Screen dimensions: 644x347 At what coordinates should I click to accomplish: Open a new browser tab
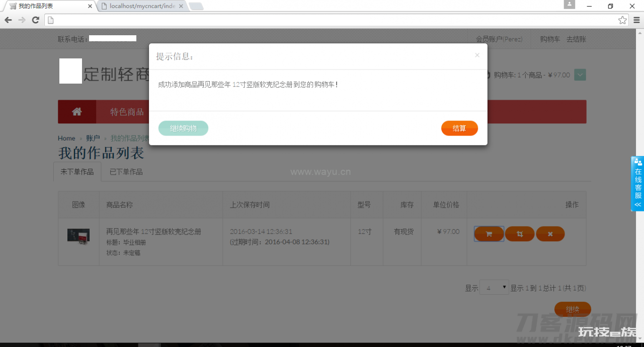pos(196,7)
